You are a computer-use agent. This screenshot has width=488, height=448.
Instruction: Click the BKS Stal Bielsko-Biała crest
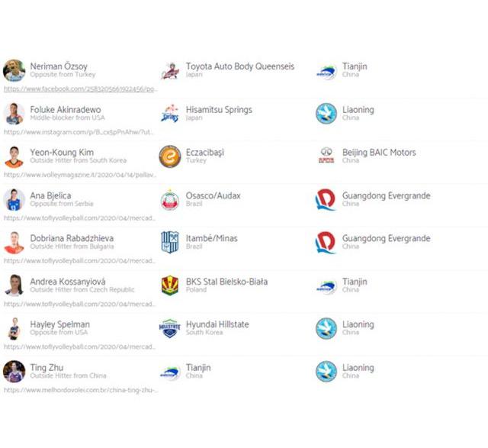pos(170,285)
